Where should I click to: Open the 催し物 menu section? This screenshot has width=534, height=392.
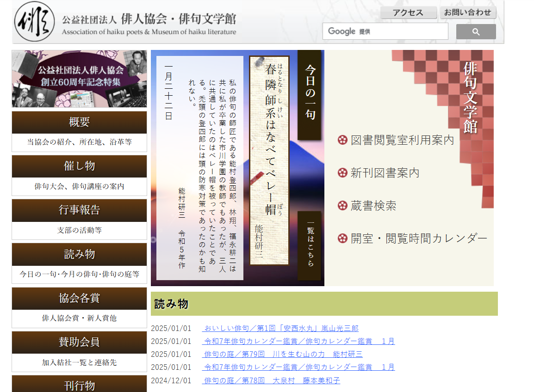79,166
